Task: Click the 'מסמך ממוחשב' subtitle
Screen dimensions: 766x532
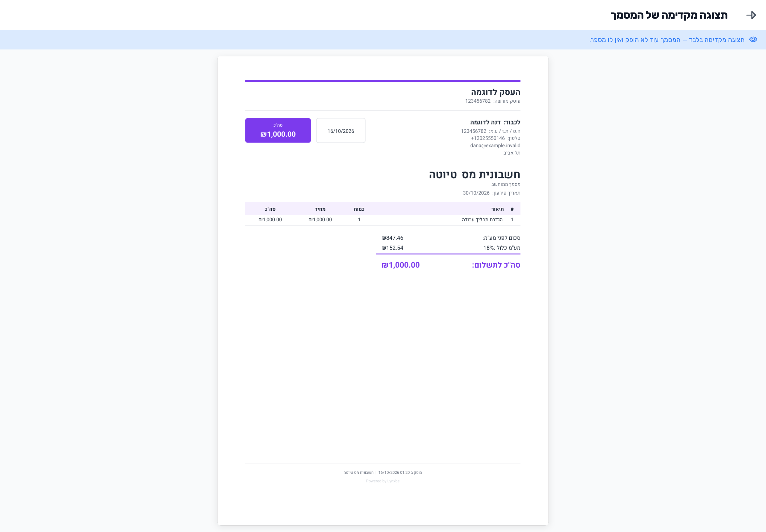Action: 506,184
